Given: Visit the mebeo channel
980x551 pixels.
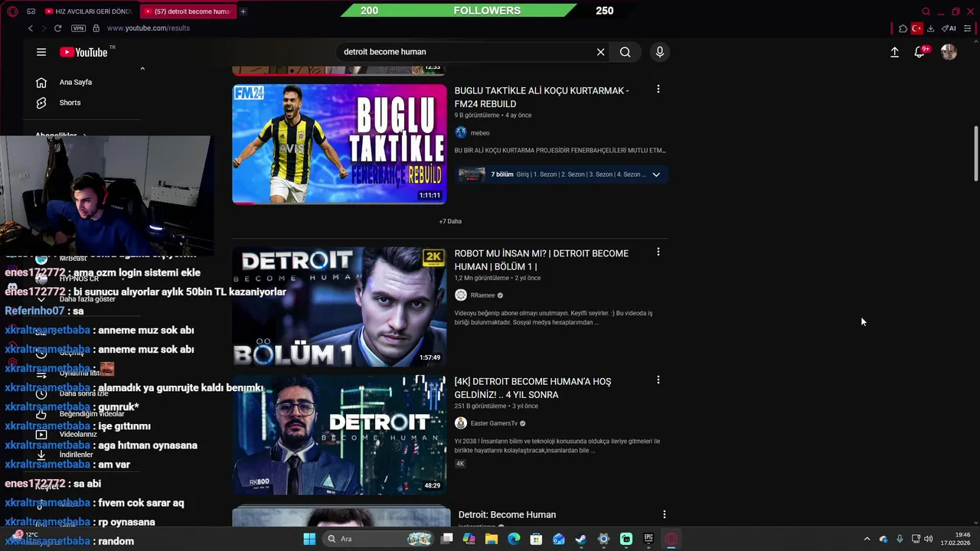Looking at the screenshot, I should pos(479,133).
